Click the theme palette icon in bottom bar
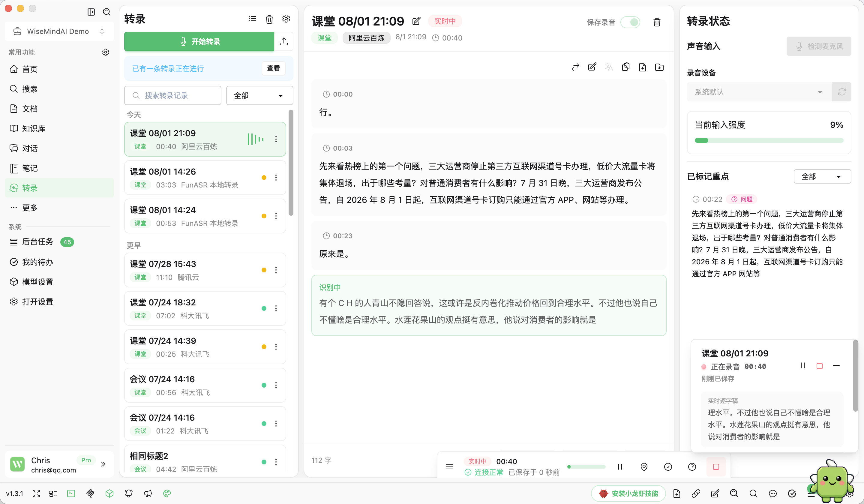 [167, 493]
